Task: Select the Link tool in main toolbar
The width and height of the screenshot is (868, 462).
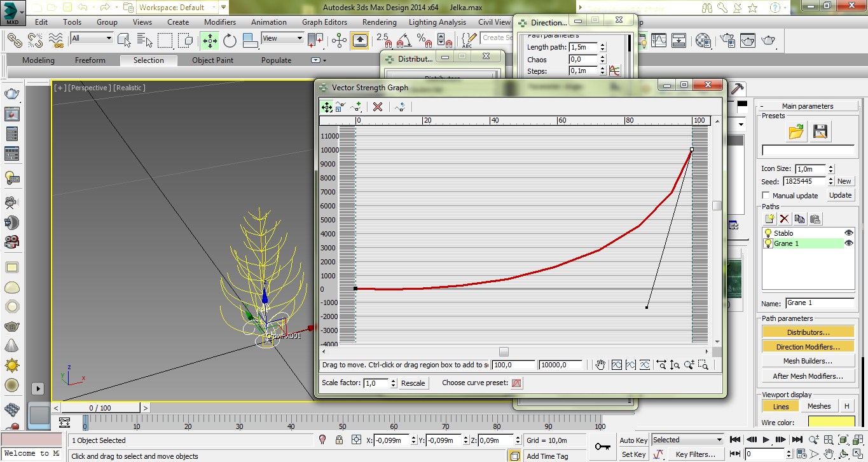Action: [15, 40]
